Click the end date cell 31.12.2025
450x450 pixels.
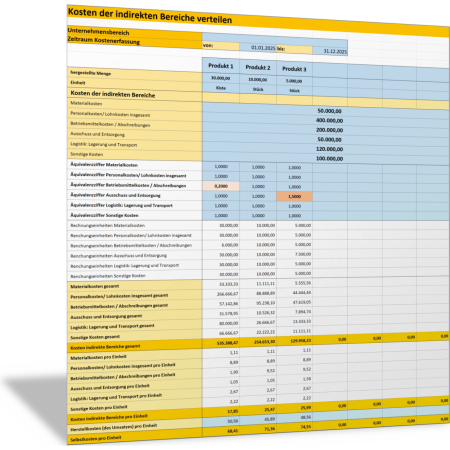(330, 51)
